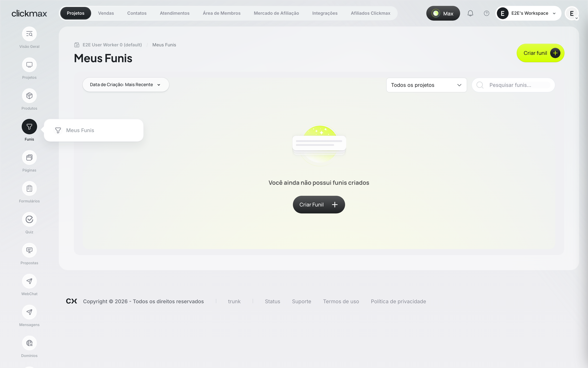Open Política de privacidade link
Image resolution: width=588 pixels, height=368 pixels.
coord(398,301)
